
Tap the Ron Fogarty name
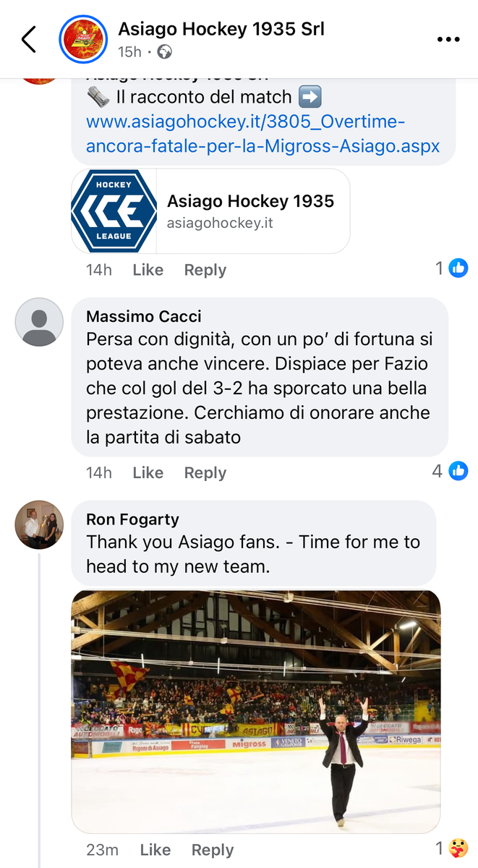132,519
